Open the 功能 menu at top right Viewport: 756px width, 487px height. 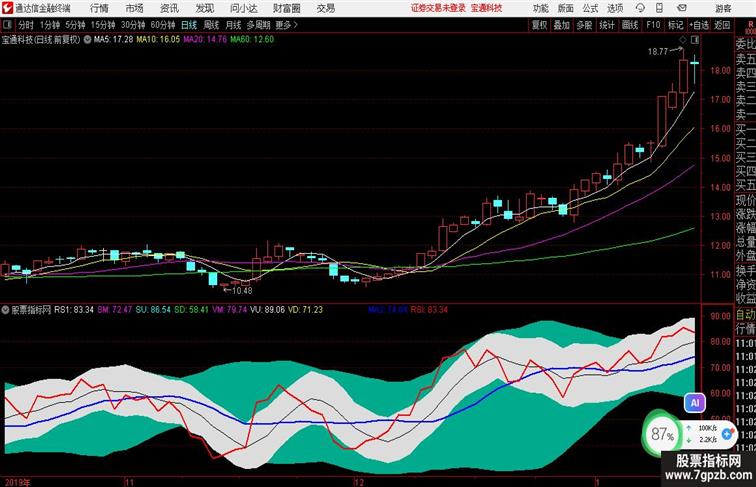540,8
